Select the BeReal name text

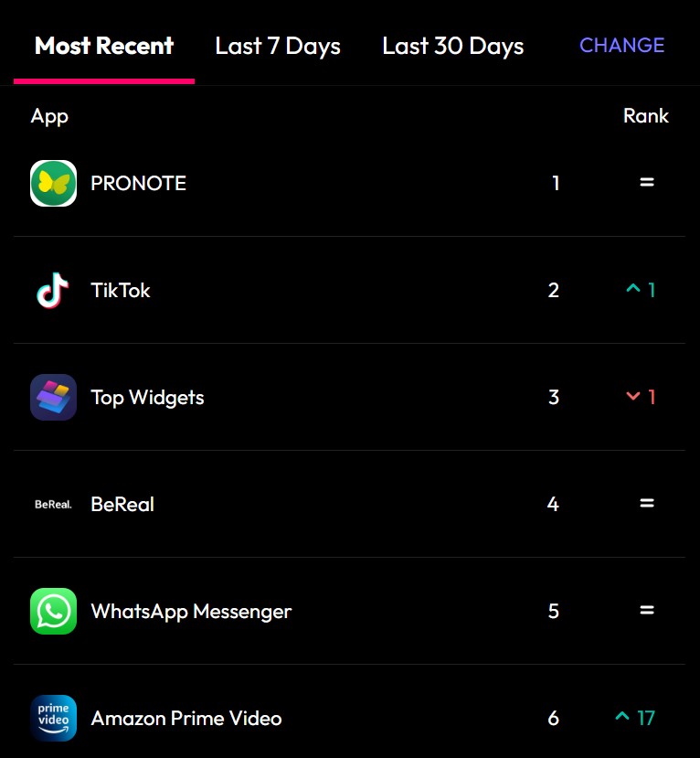tap(122, 504)
